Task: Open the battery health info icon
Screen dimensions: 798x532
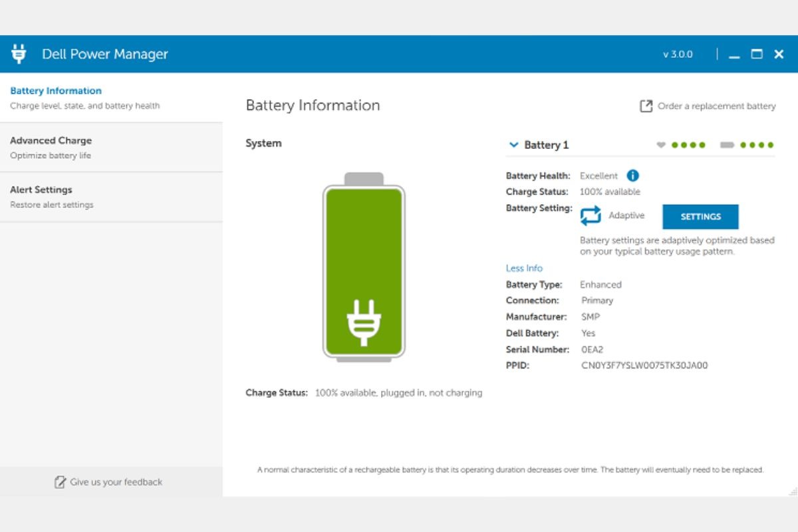Action: (633, 176)
